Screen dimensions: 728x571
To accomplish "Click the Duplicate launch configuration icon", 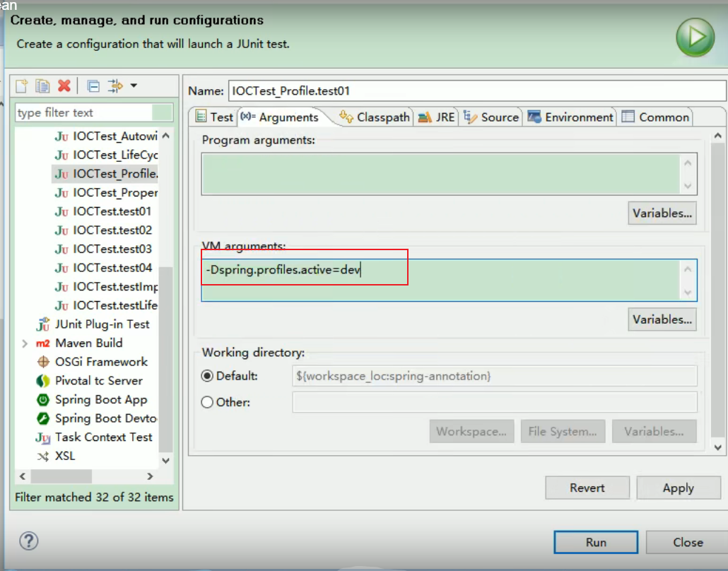I will coord(42,86).
